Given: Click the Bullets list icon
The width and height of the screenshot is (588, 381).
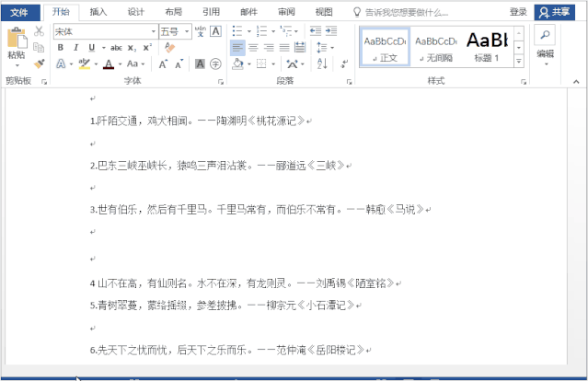Looking at the screenshot, I should tap(237, 31).
